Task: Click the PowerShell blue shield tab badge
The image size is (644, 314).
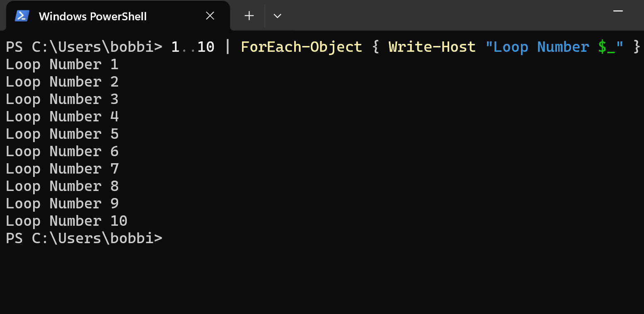Action: click(22, 16)
